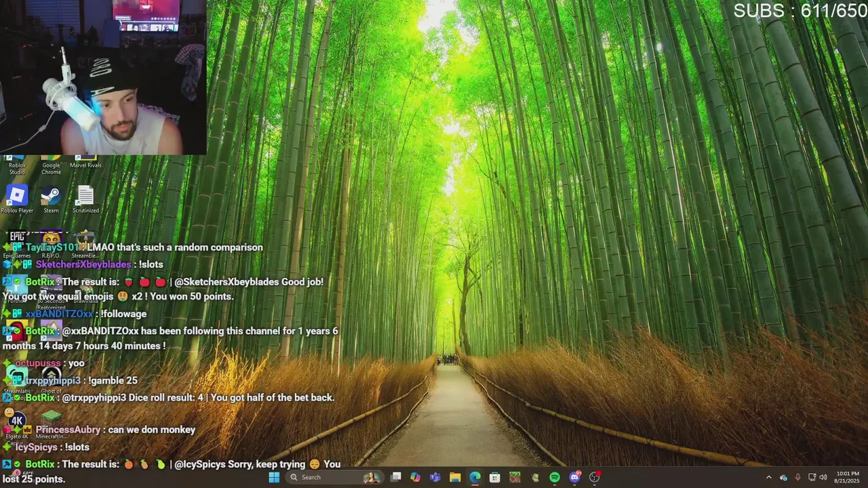Launch Marvel Rivals desktop shortcut
The height and width of the screenshot is (488, 868).
tap(85, 163)
